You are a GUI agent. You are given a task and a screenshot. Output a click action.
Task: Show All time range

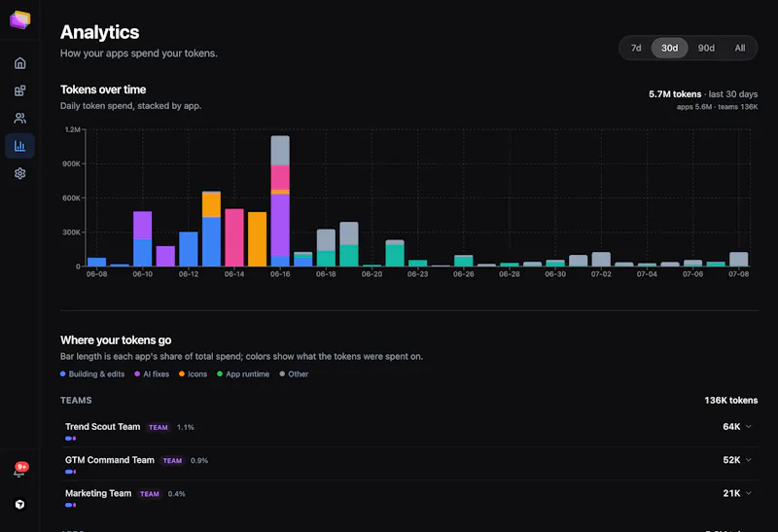click(x=740, y=48)
